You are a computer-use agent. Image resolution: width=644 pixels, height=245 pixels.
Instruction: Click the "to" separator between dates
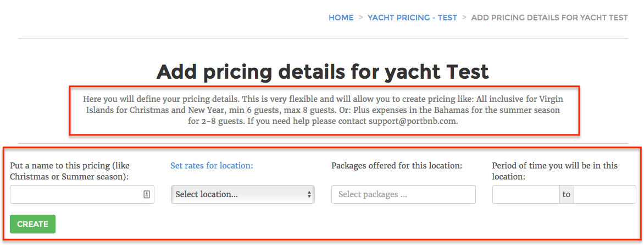click(567, 194)
